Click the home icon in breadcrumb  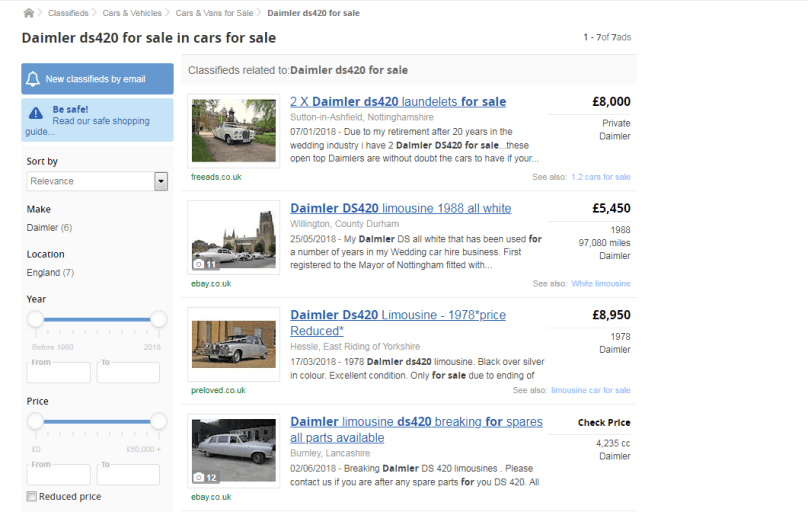28,13
